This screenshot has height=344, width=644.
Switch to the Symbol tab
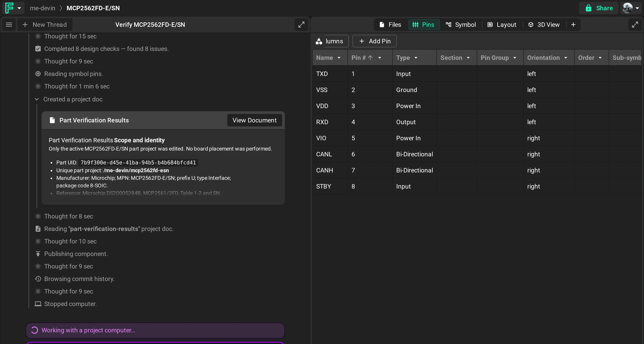click(x=461, y=25)
